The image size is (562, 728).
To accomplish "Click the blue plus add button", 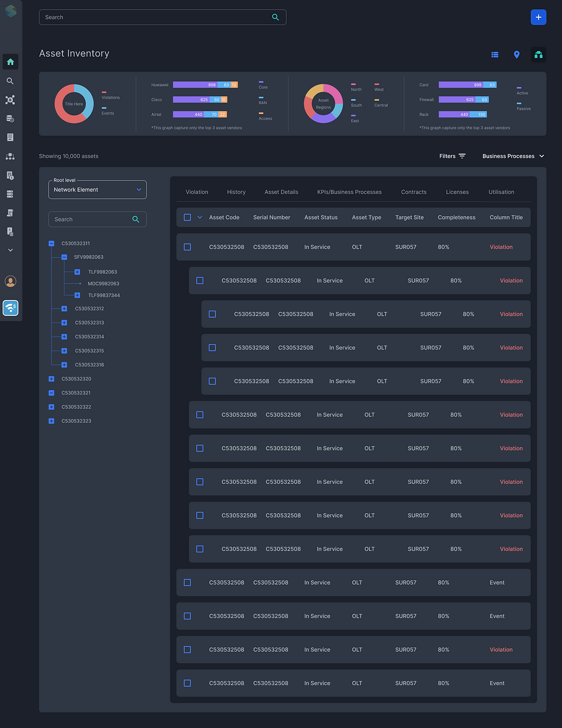I will pyautogui.click(x=538, y=17).
